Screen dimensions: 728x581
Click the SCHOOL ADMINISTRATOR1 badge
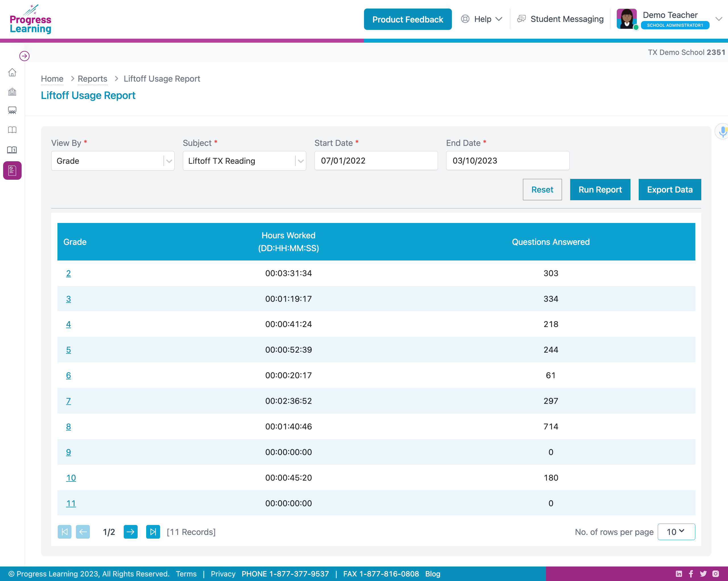click(x=675, y=25)
